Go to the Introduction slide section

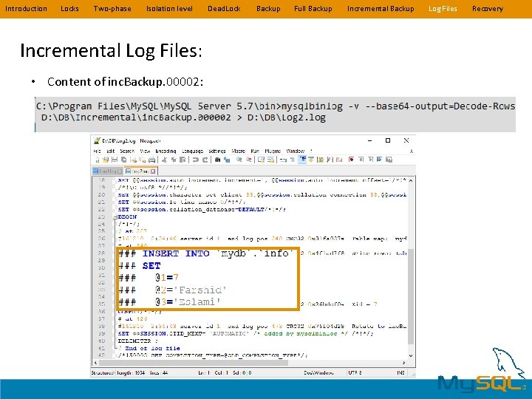point(26,9)
